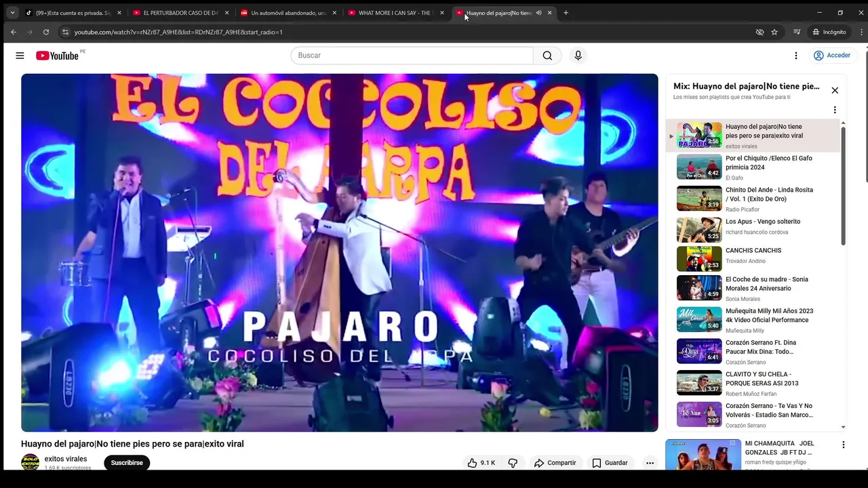Click Mix: Huayno del pajaro heading
This screenshot has width=868, height=488.
746,87
